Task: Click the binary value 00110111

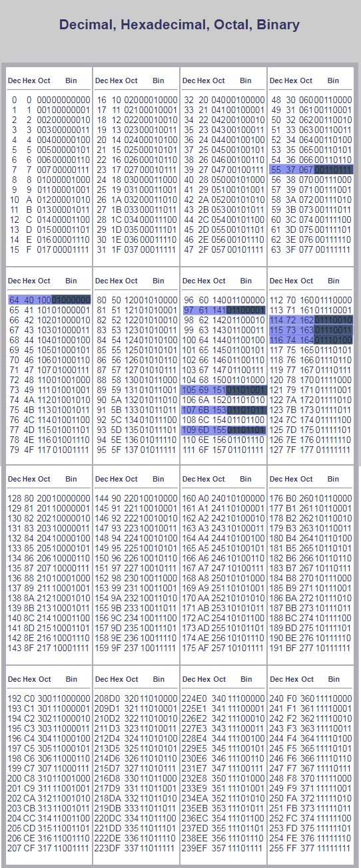Action: (332, 170)
